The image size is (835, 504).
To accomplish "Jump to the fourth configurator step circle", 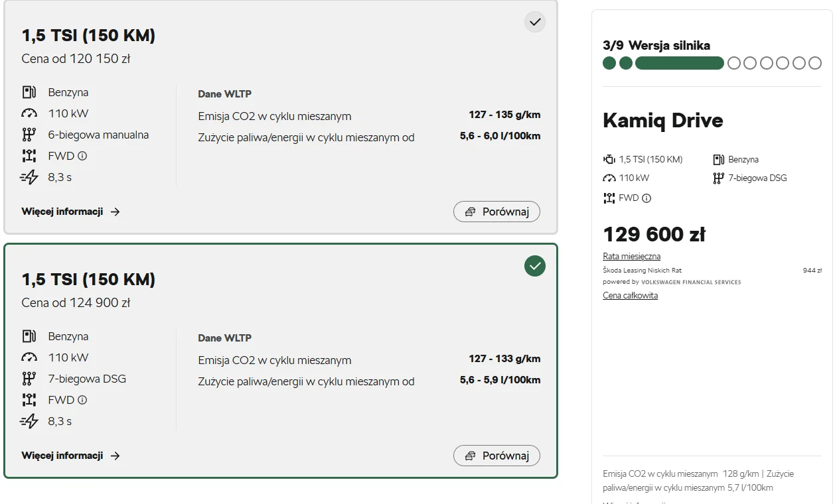I will point(733,63).
